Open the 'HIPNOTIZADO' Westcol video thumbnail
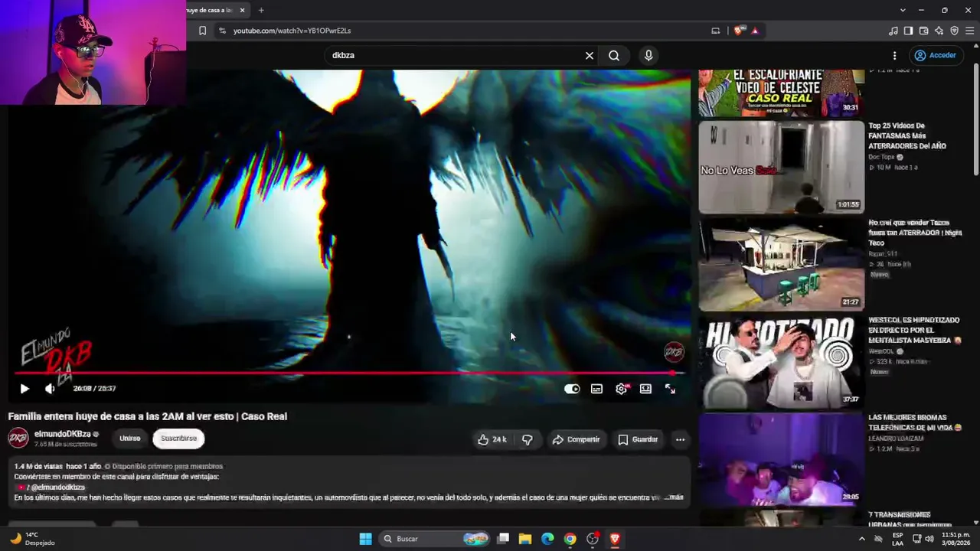 coord(781,362)
